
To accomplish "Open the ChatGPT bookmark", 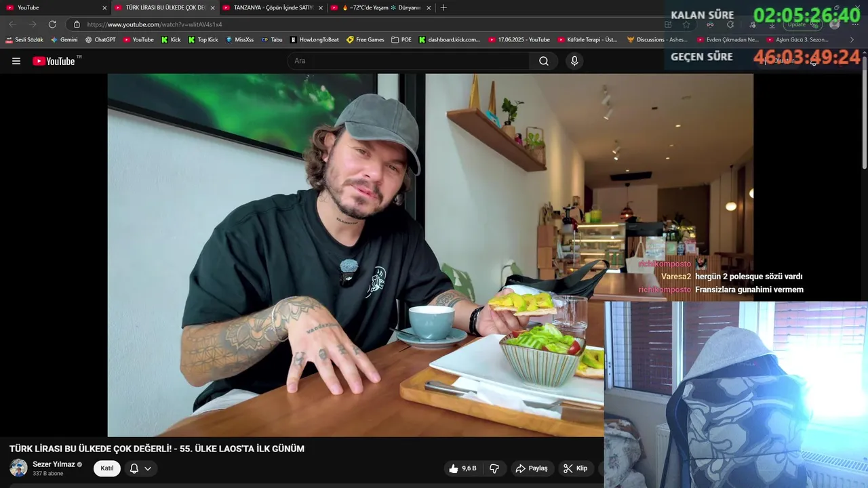I will [100, 40].
